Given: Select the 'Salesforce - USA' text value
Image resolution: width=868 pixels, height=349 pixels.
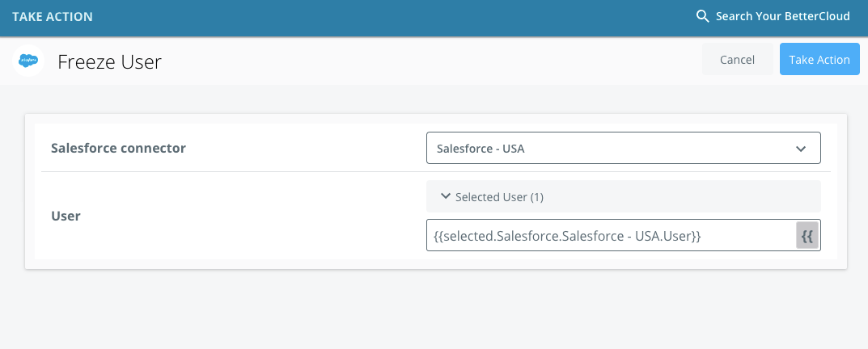Looking at the screenshot, I should [481, 148].
